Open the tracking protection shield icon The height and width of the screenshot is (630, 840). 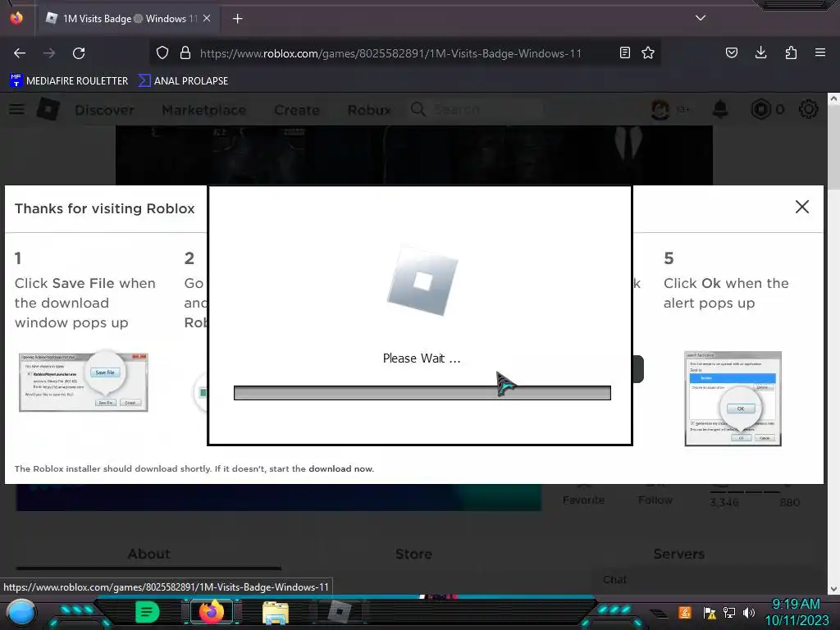point(162,53)
